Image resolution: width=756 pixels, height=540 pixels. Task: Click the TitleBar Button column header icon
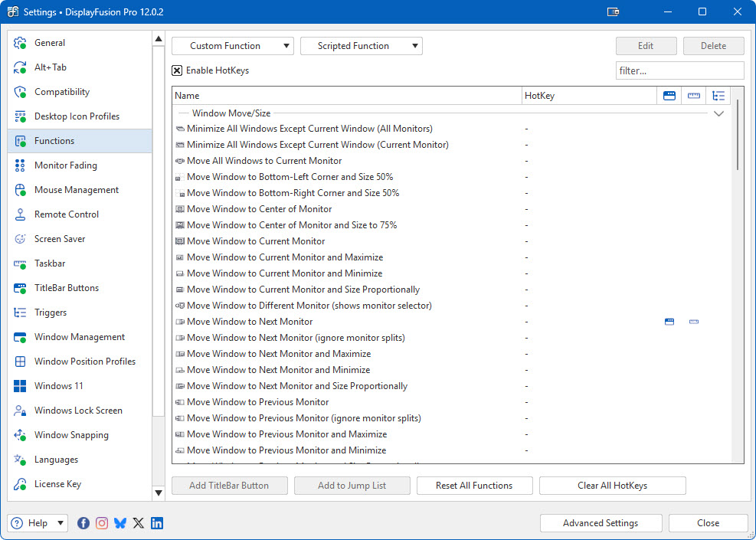(x=669, y=96)
